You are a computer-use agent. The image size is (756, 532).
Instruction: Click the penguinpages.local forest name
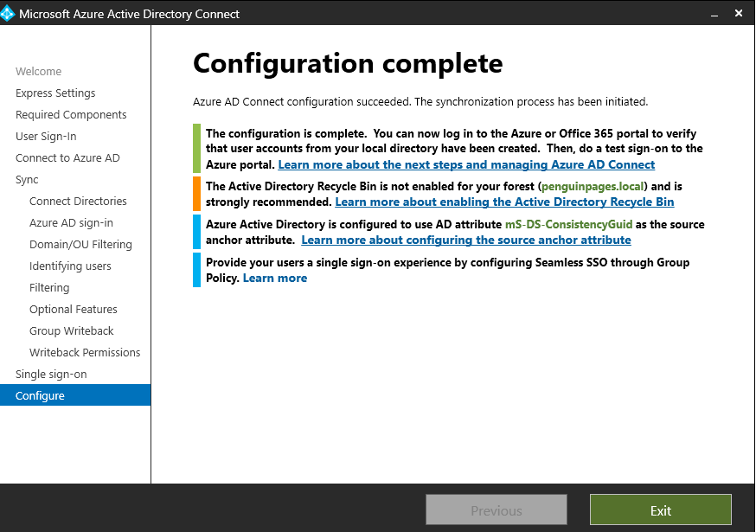click(593, 186)
